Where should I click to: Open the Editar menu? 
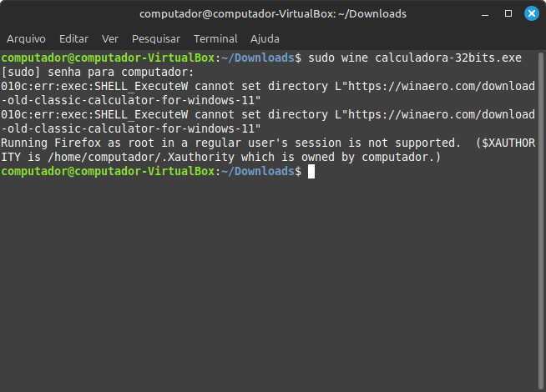tap(73, 38)
